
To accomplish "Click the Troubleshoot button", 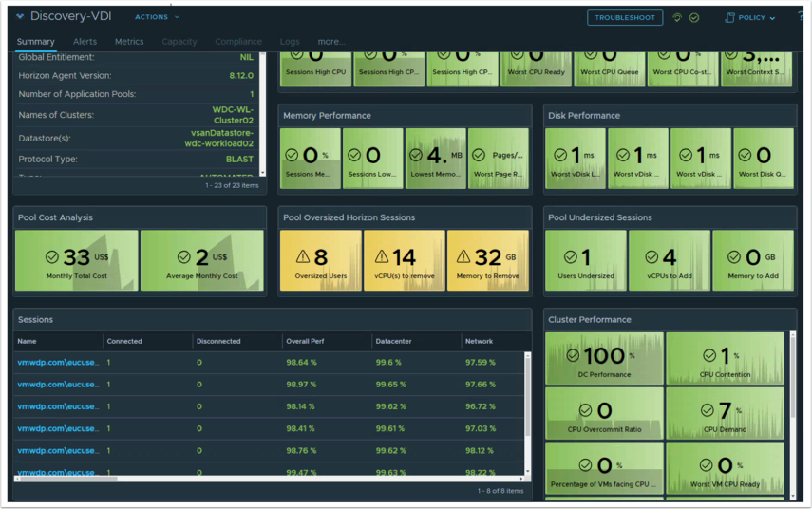I will [x=625, y=17].
